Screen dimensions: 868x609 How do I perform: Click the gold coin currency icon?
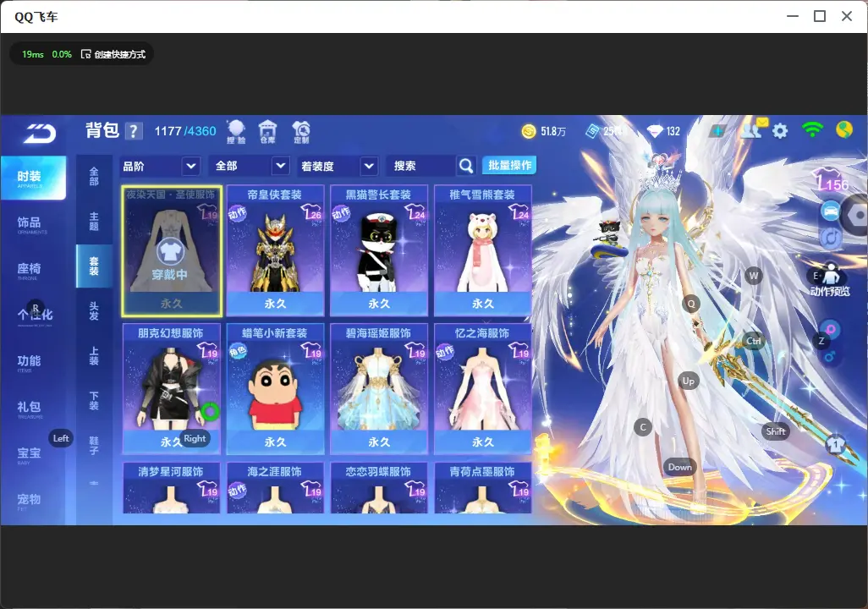click(x=529, y=131)
